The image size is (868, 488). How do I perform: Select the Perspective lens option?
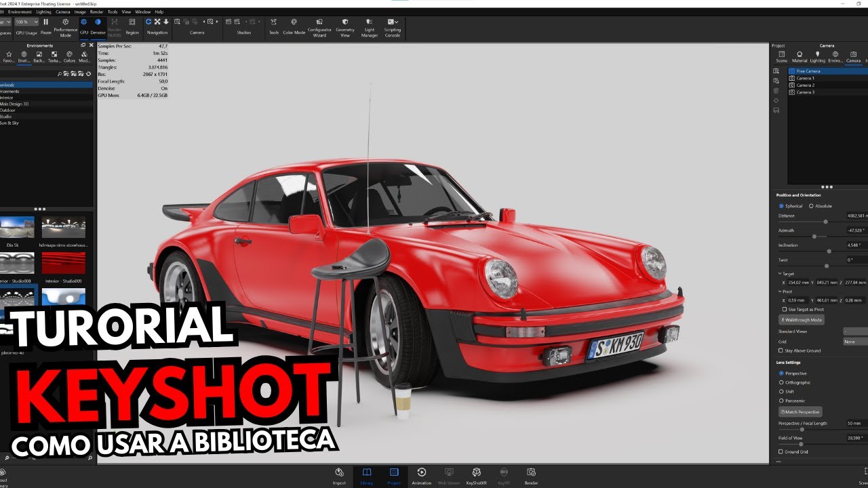pyautogui.click(x=793, y=373)
